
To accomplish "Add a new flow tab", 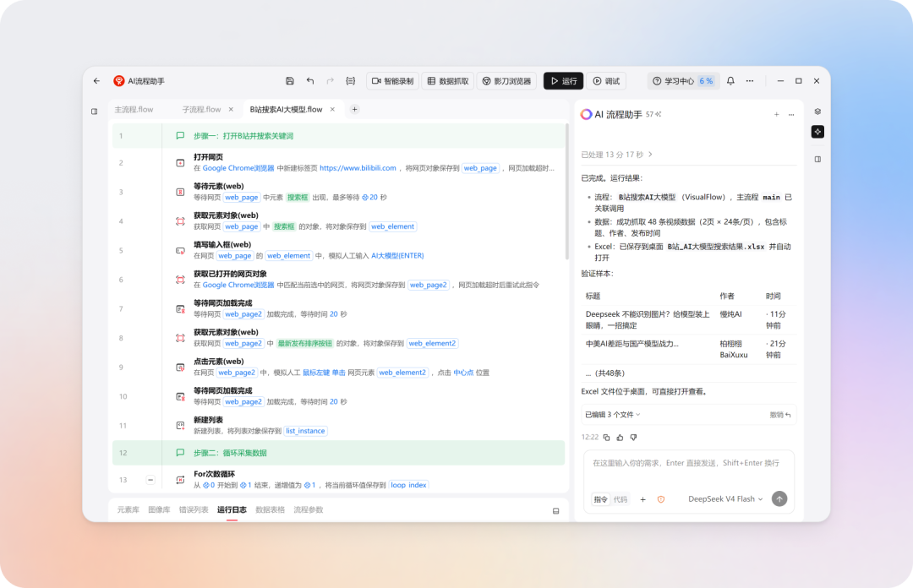I will click(354, 110).
